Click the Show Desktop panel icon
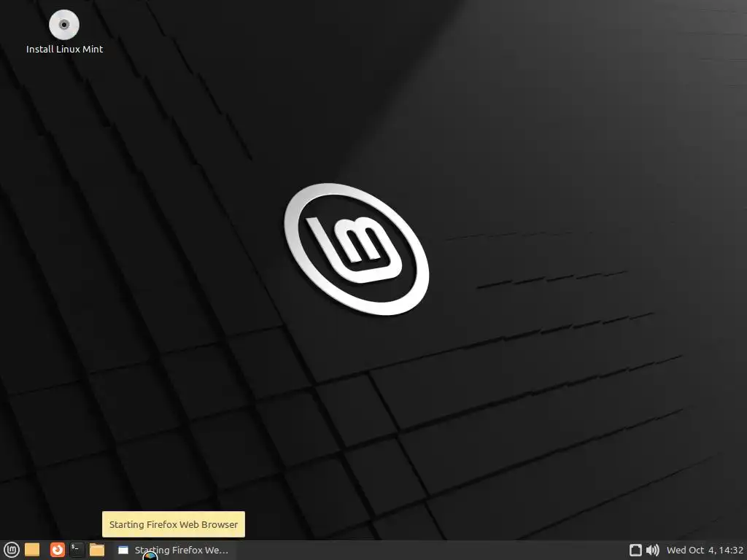This screenshot has width=747, height=560. [32, 550]
